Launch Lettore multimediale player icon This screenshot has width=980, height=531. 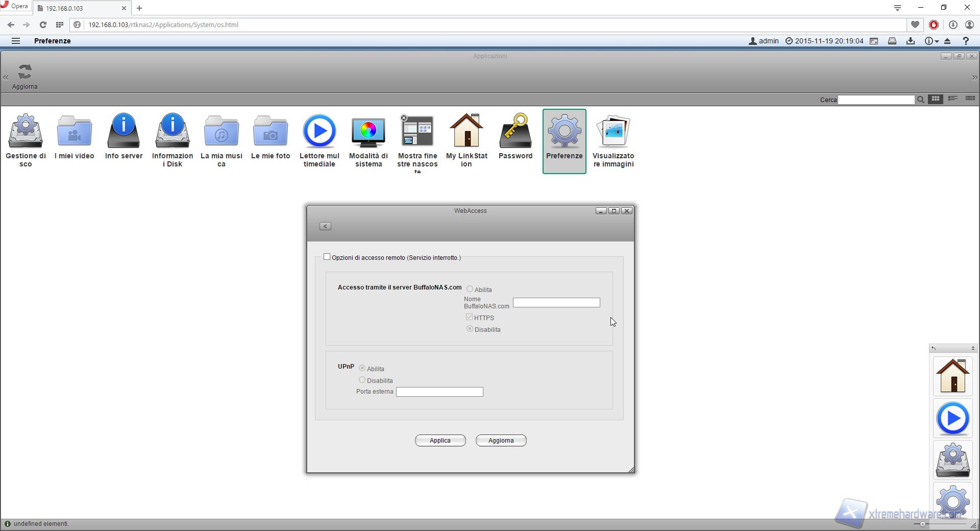coord(320,131)
